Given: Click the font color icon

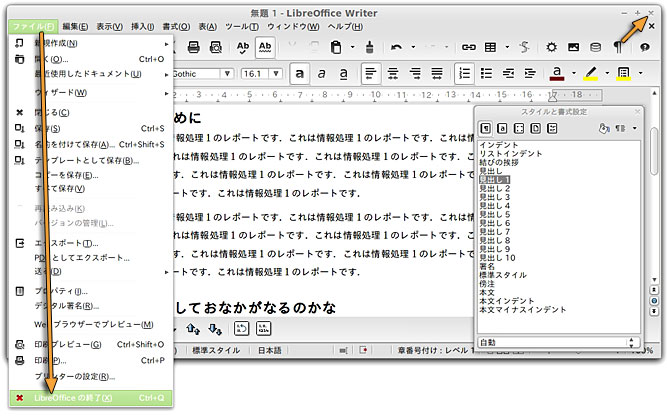Looking at the screenshot, I should coord(557,73).
